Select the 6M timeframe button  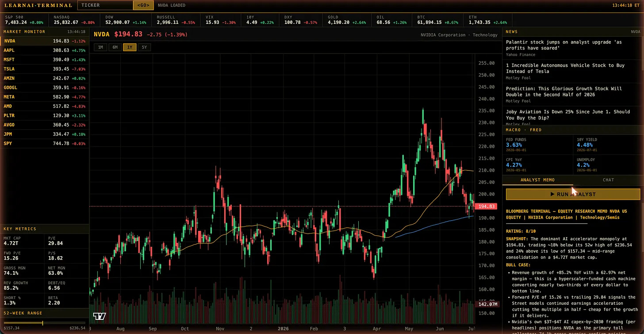point(115,47)
